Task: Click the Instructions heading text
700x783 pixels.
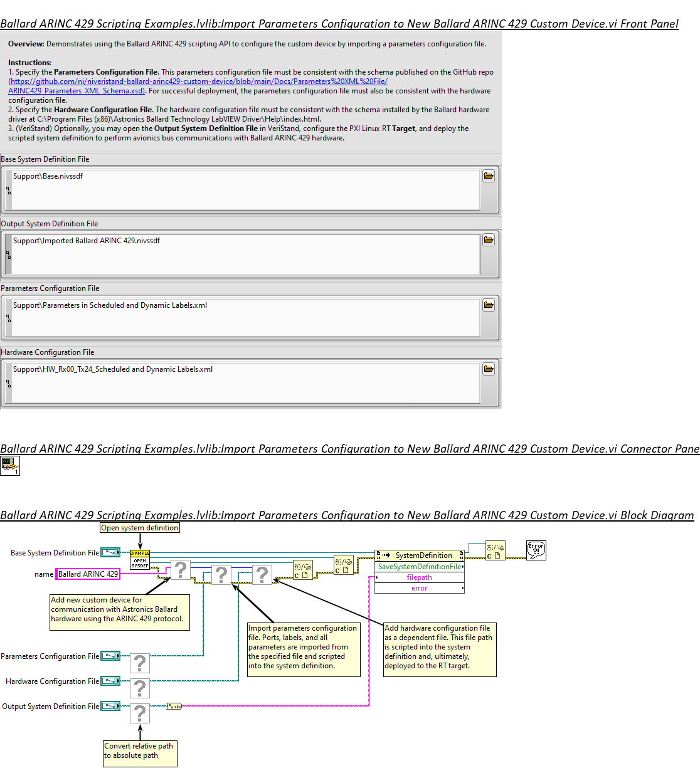Action: point(29,63)
